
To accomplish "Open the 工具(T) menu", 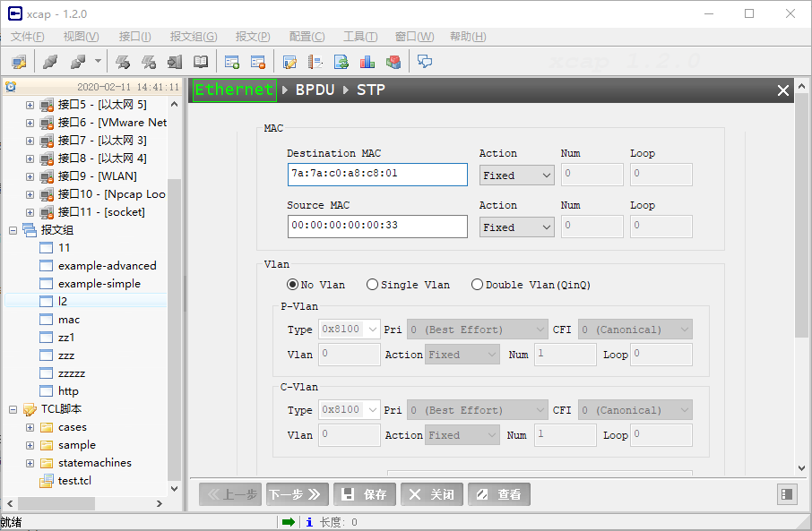I will pos(360,37).
